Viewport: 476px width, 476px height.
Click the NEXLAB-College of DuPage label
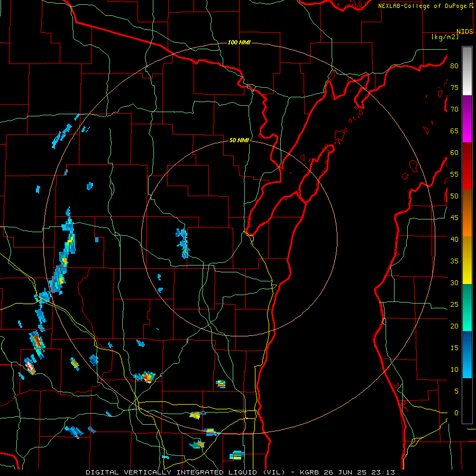click(x=423, y=6)
